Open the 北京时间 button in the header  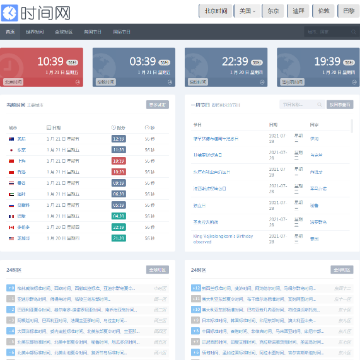tap(216, 11)
